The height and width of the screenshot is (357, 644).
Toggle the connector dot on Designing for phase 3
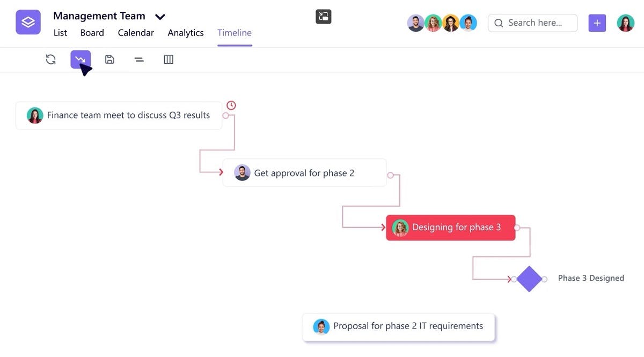point(516,228)
